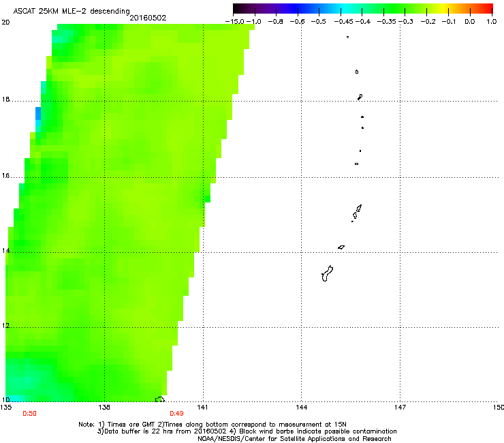Click the latitude label 20

[5, 22]
